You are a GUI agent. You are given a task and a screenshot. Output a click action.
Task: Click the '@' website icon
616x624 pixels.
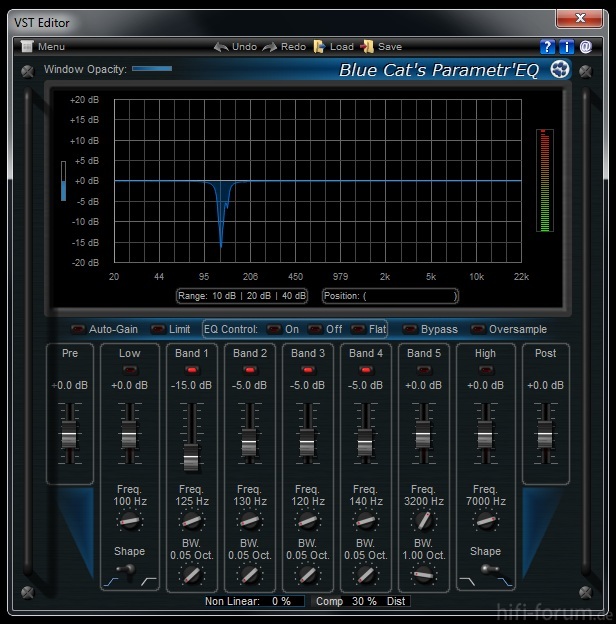(585, 47)
